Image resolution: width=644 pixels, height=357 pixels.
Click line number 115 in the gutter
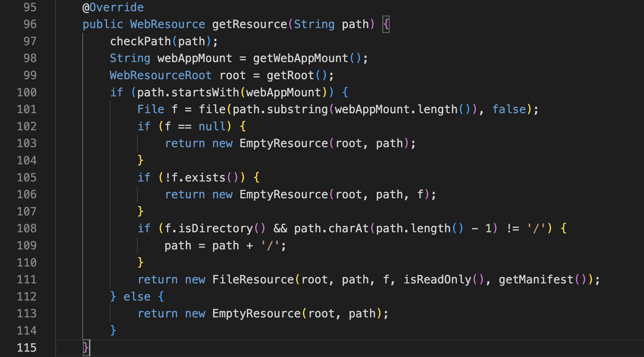click(27, 348)
